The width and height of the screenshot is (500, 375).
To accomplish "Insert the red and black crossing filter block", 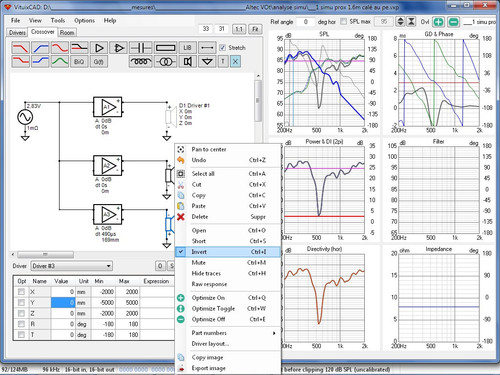I will pyautogui.click(x=79, y=48).
